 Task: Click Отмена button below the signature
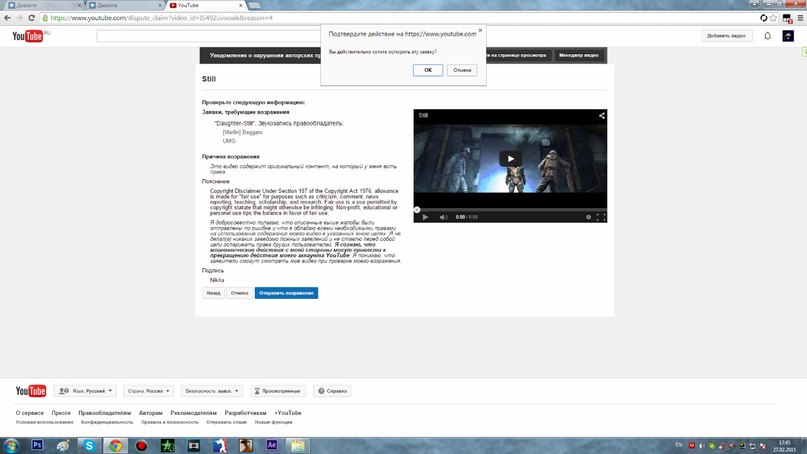click(x=239, y=293)
